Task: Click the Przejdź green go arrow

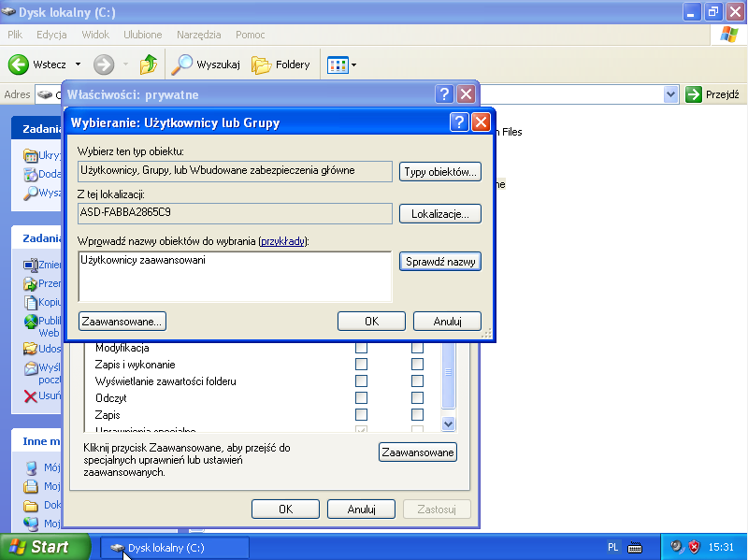Action: [x=694, y=94]
